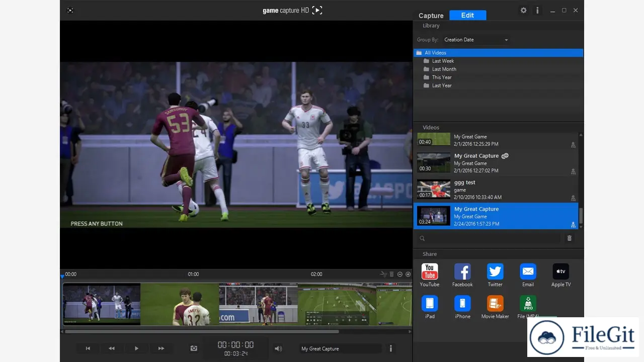Click the blue playhead marker at 00:00
644x362 pixels.
tap(62, 276)
